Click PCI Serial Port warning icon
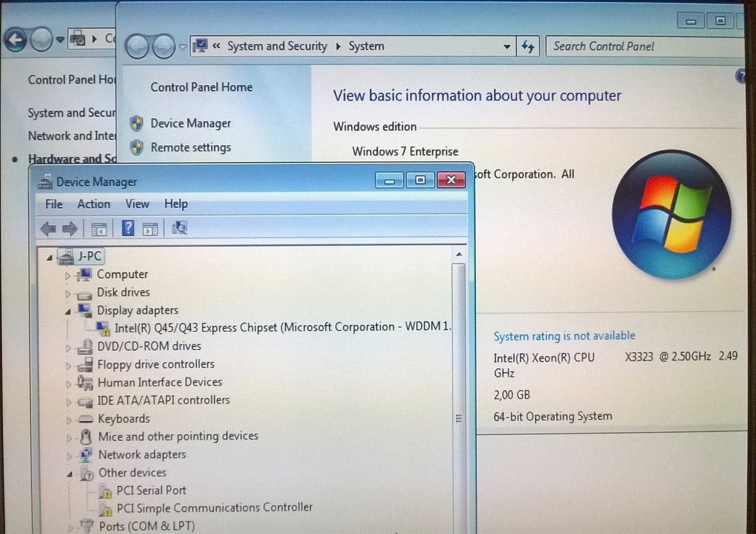Screen dimensions: 756x534 [105, 492]
